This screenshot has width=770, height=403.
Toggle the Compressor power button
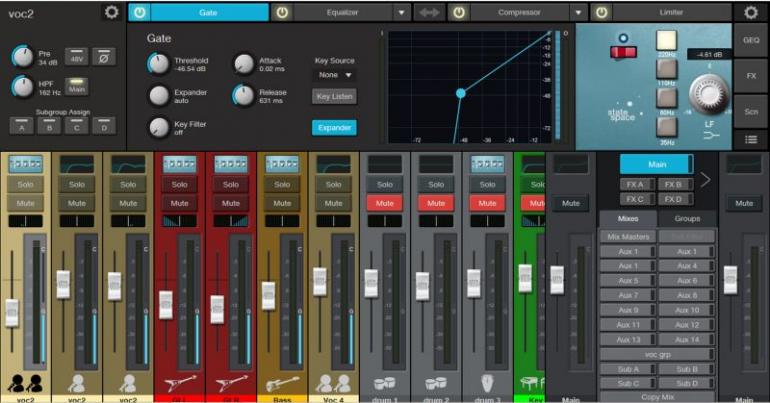click(x=459, y=13)
